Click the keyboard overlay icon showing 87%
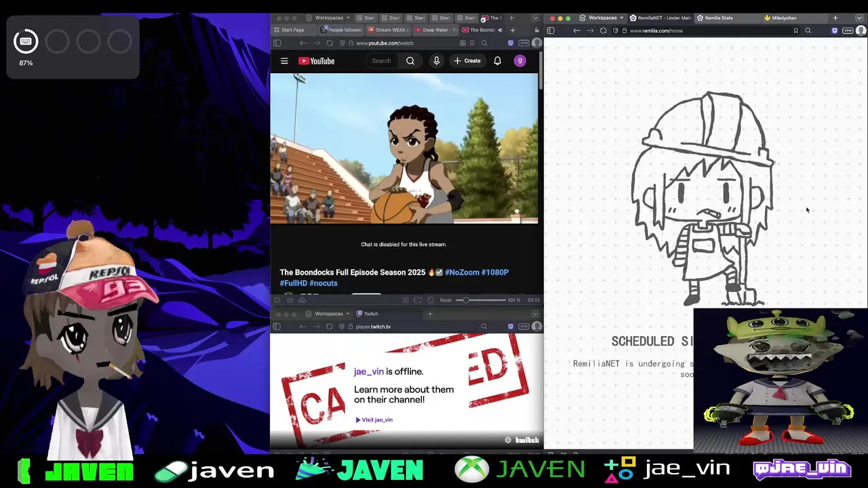The width and height of the screenshot is (868, 488). click(x=26, y=42)
